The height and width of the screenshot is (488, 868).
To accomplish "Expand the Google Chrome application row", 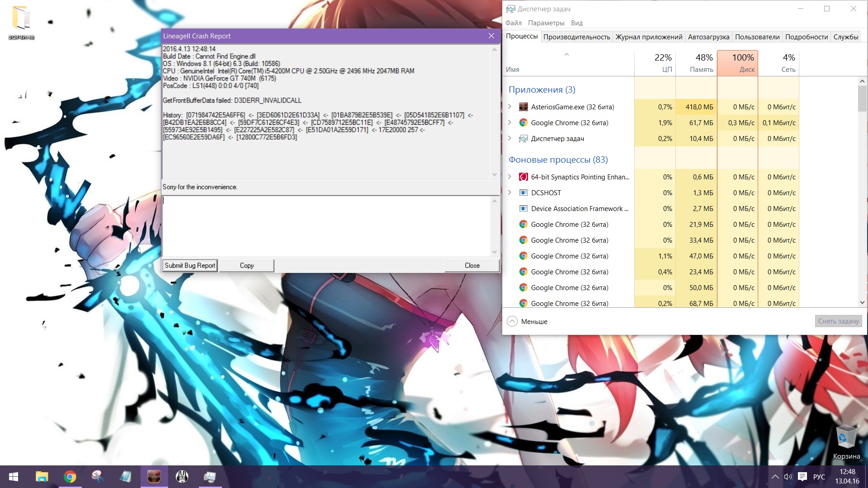I will coord(510,123).
